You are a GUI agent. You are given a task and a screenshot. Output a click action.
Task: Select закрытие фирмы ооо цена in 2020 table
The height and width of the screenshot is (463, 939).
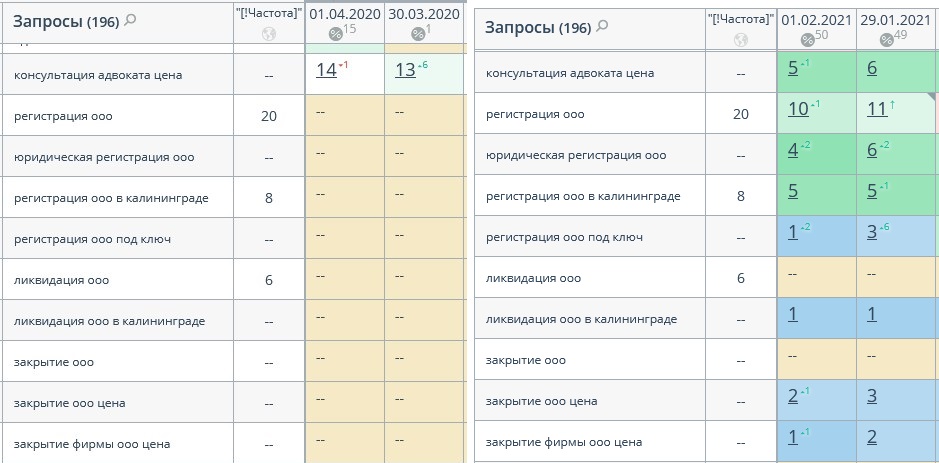pyautogui.click(x=92, y=444)
